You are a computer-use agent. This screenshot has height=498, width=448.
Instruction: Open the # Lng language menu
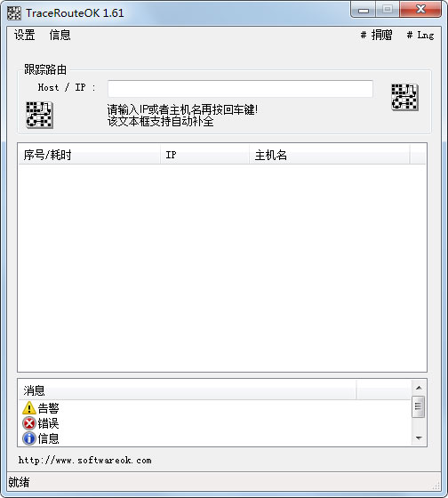pyautogui.click(x=420, y=35)
